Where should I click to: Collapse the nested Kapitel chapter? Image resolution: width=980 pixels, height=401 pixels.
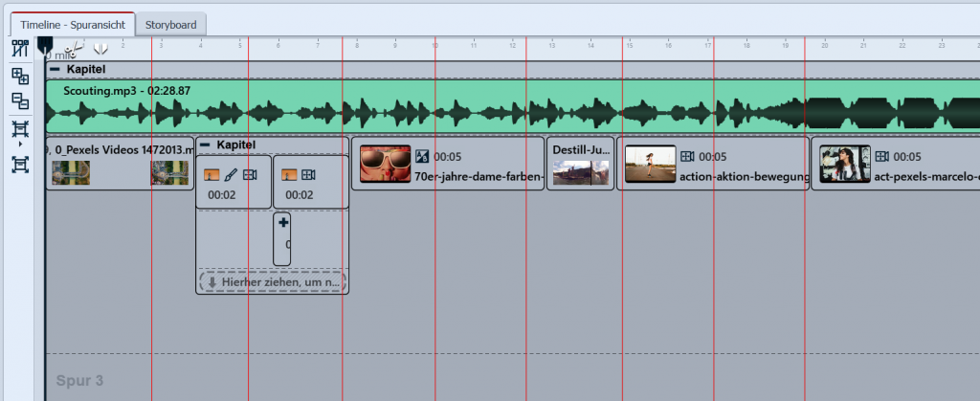pos(205,145)
